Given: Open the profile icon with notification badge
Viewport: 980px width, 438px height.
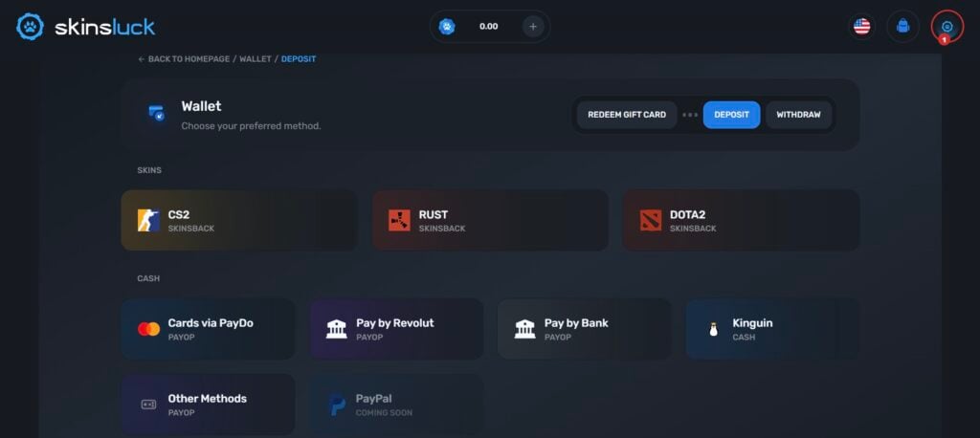Looking at the screenshot, I should 947,27.
